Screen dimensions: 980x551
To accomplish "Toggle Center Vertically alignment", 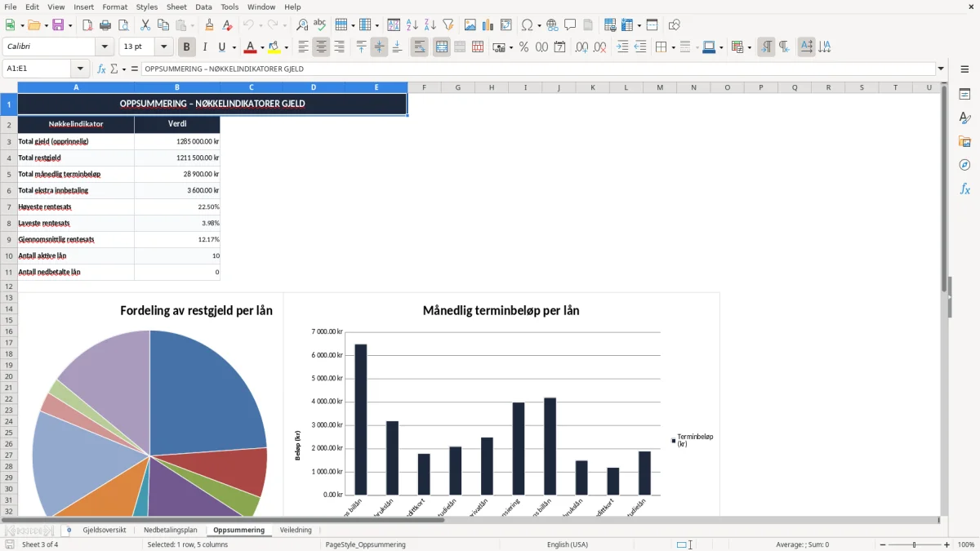I will click(x=379, y=47).
